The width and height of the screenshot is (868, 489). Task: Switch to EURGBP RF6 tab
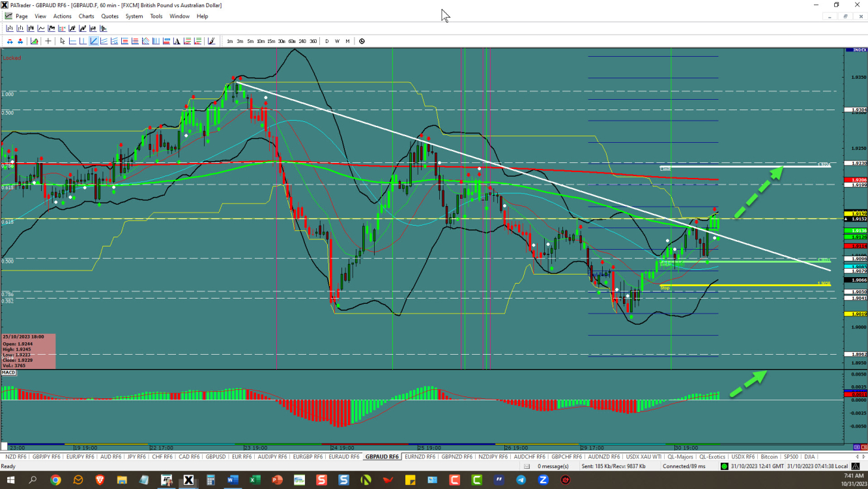[308, 456]
